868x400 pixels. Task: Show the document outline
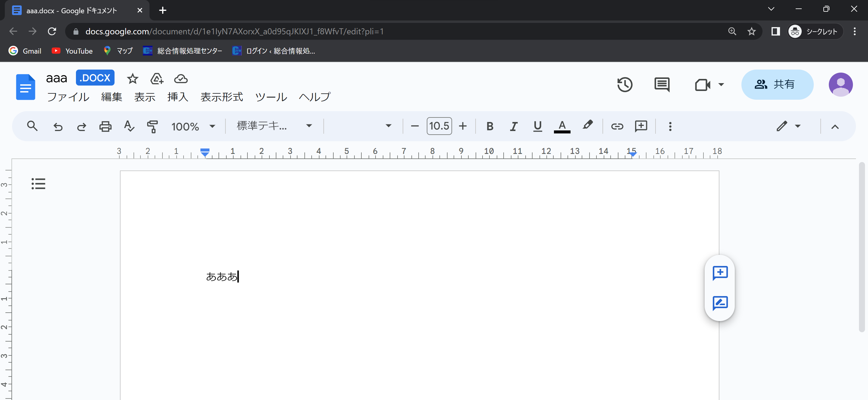38,183
